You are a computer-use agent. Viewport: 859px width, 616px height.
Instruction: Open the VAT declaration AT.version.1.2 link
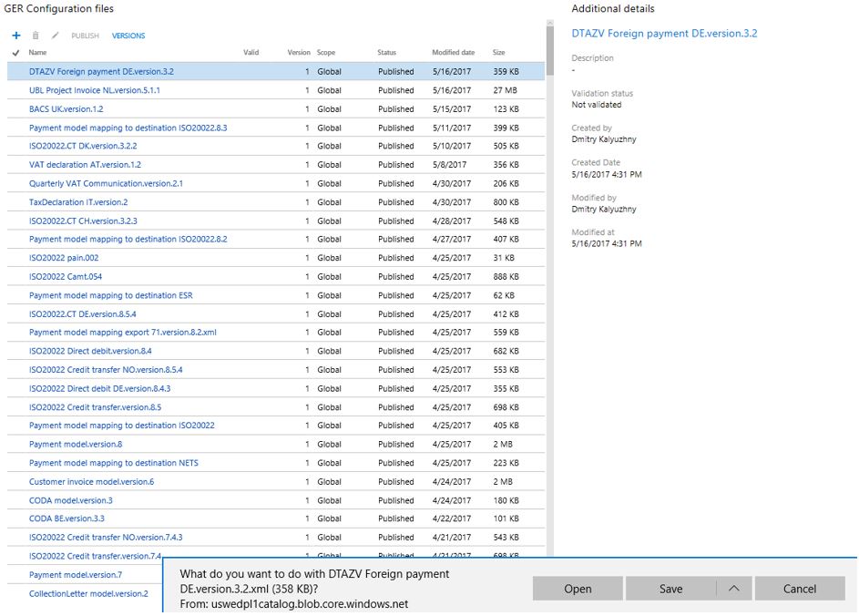[x=85, y=165]
